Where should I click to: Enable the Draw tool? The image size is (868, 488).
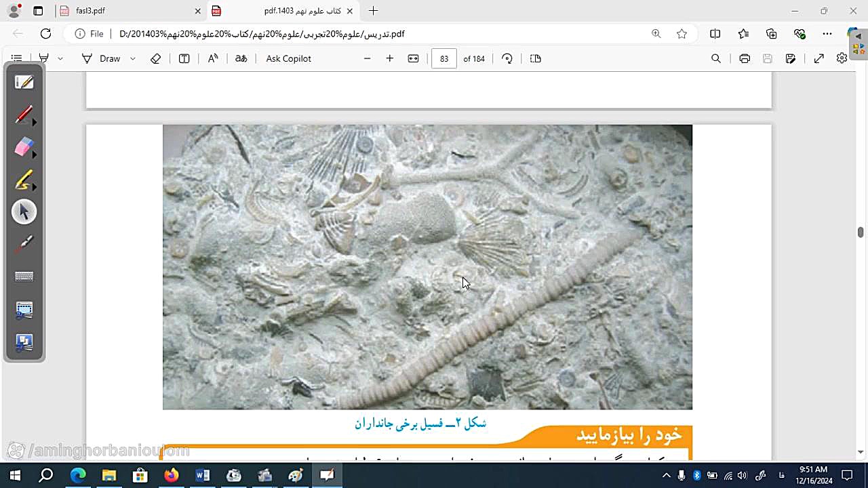point(101,58)
